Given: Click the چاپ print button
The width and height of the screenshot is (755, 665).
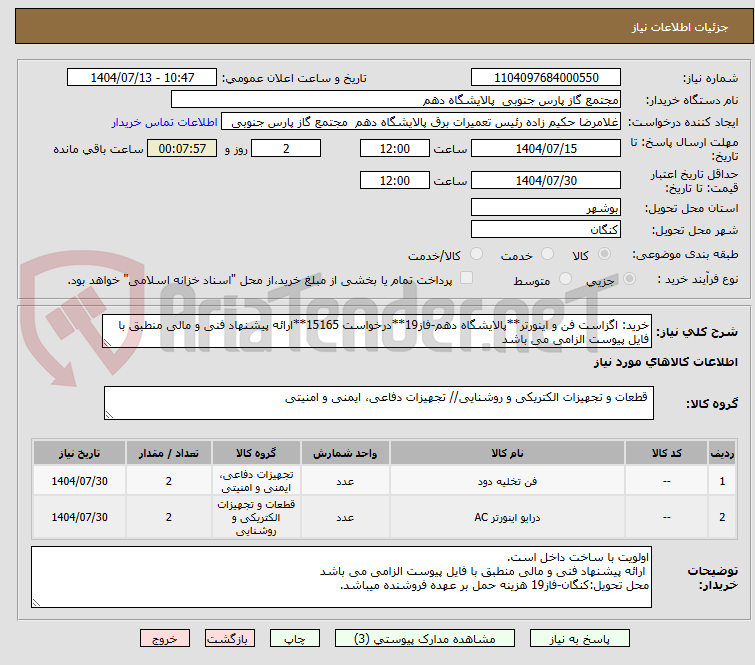Looking at the screenshot, I should click(295, 639).
